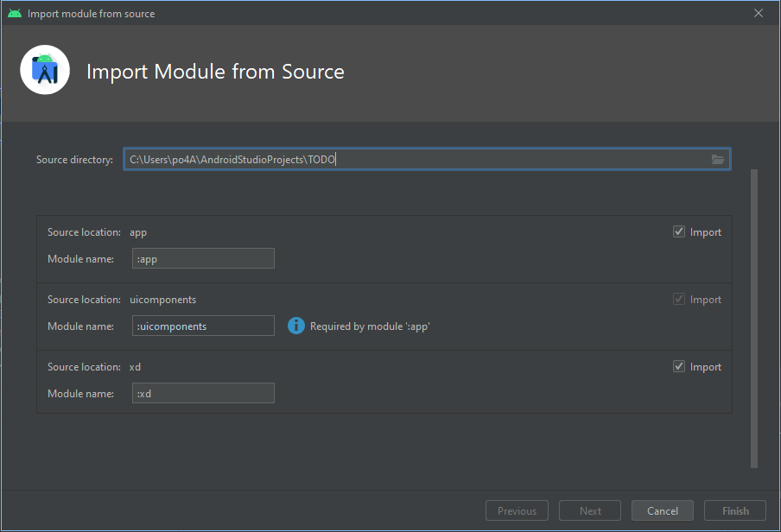This screenshot has height=532, width=781.
Task: Focus the :uicomponents module name field
Action: (x=204, y=326)
